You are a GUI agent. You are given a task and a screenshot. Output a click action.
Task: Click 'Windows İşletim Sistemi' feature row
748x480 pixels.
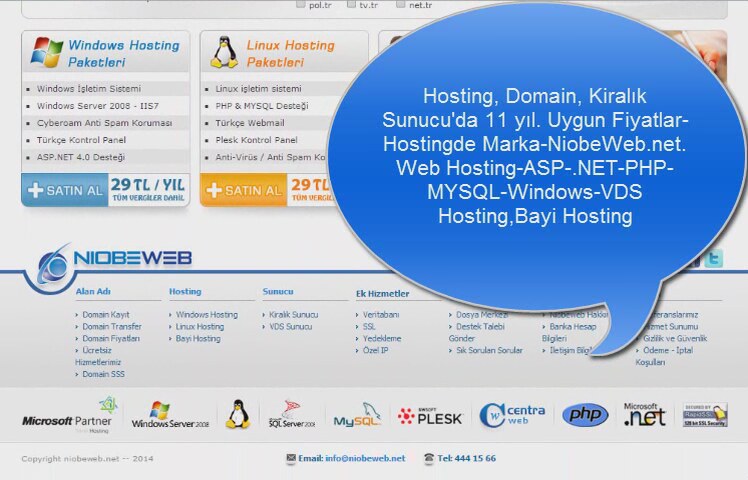pyautogui.click(x=105, y=89)
